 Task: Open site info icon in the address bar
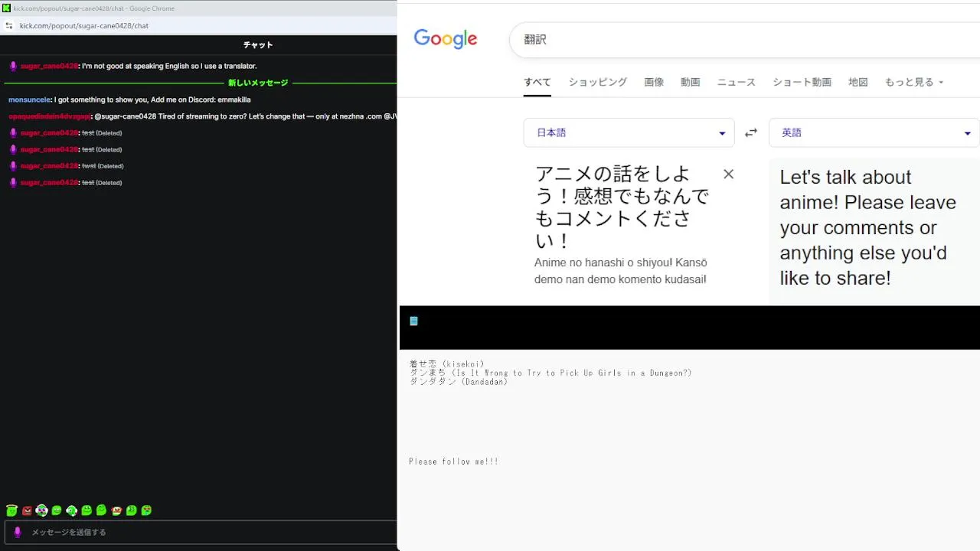click(8, 25)
